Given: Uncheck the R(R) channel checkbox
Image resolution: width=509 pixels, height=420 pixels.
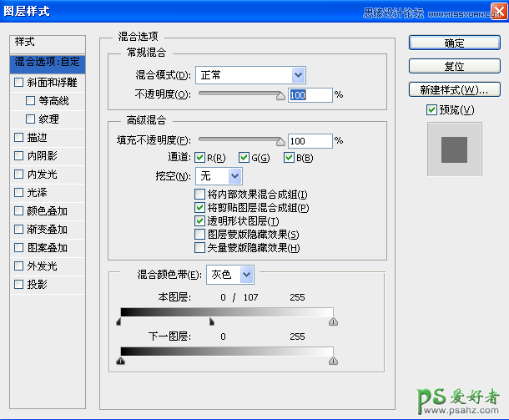Looking at the screenshot, I should [x=199, y=158].
